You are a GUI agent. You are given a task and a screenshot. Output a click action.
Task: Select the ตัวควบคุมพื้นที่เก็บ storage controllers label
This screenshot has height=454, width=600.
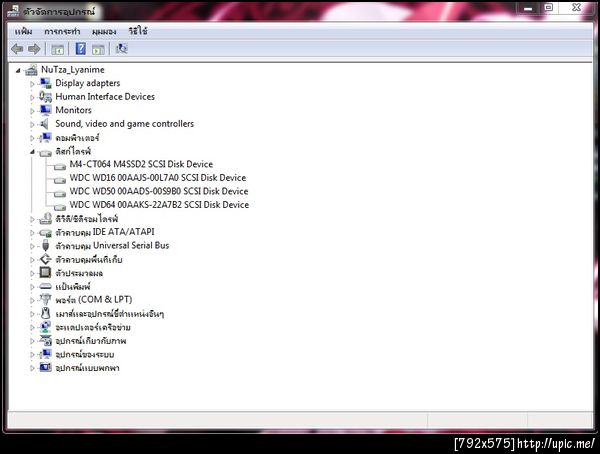[x=89, y=260]
